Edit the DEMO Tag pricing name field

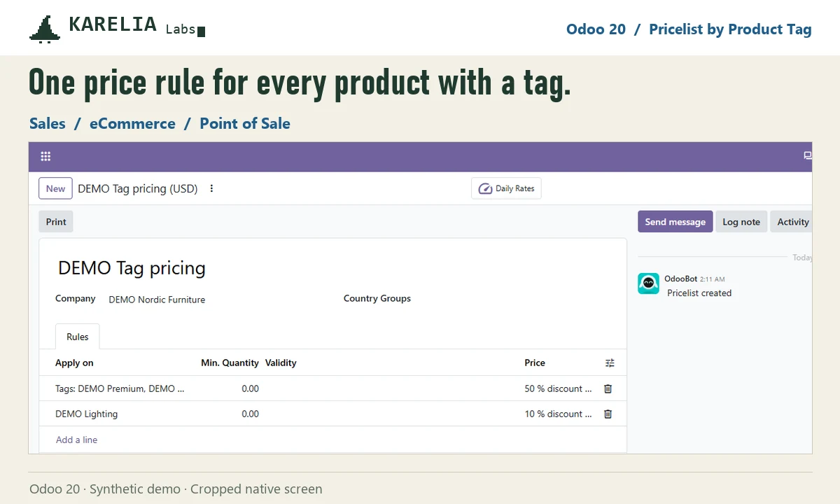(x=132, y=268)
